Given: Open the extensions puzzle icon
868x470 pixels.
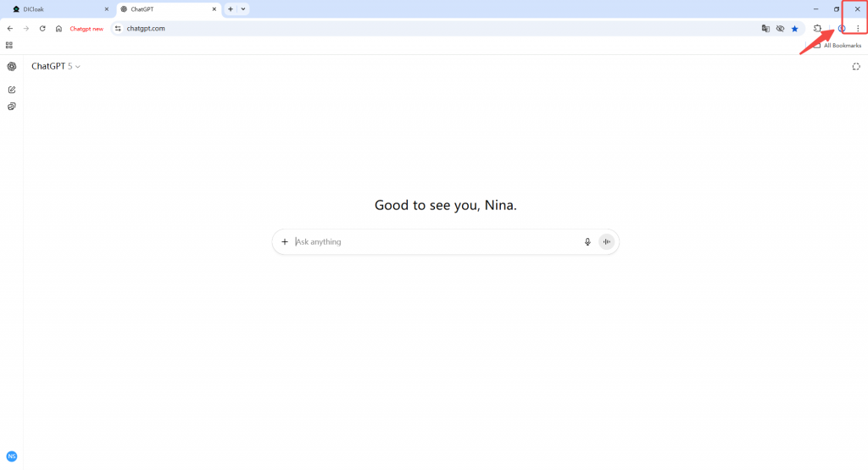Looking at the screenshot, I should click(x=818, y=29).
